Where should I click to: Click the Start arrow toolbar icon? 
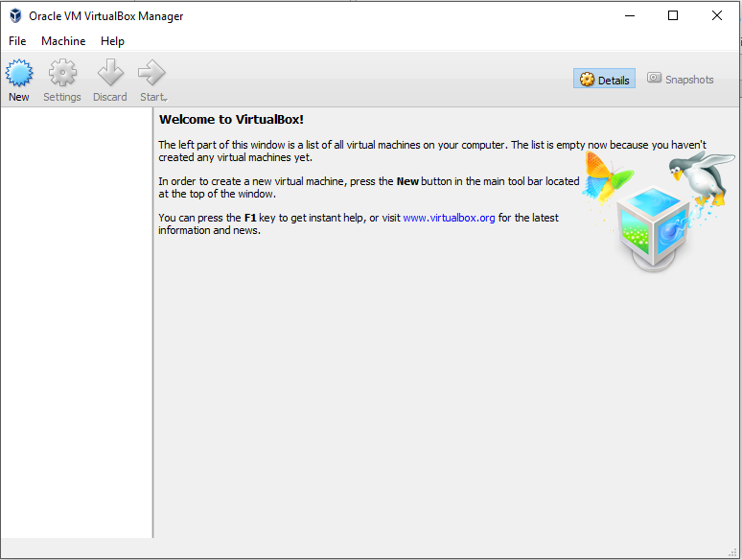[x=151, y=73]
